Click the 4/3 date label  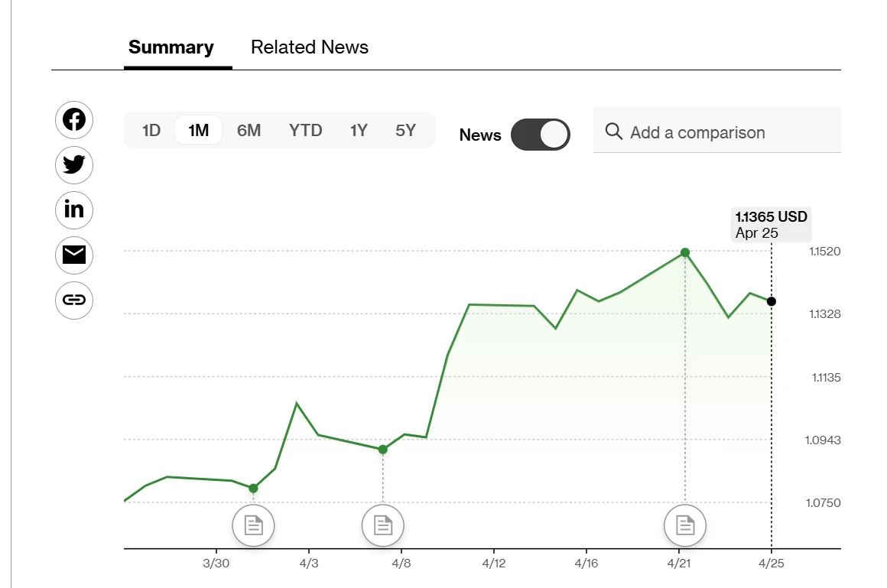309,563
